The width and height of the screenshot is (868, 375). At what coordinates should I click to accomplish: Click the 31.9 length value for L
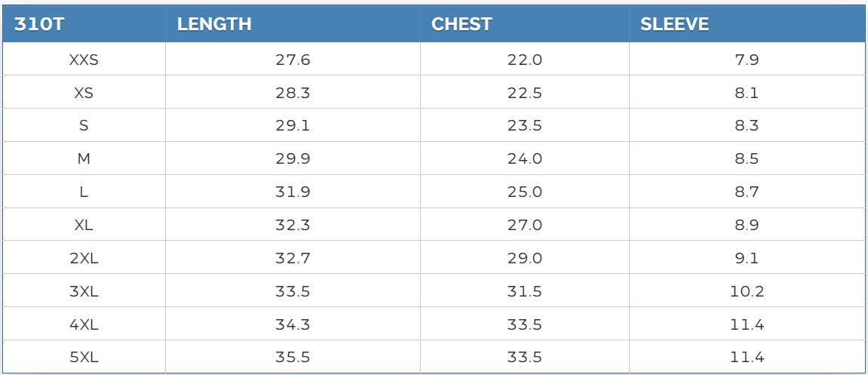click(293, 192)
